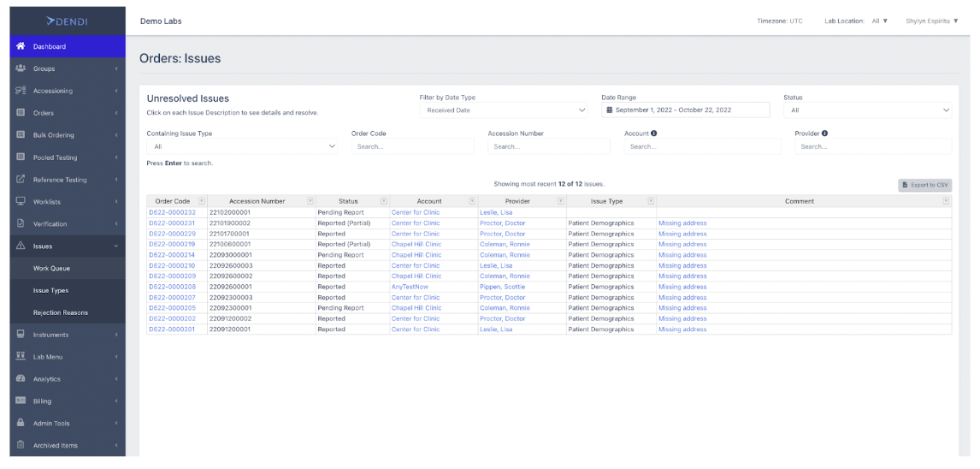
Task: Expand the Groups sidebar chevron
Action: 116,68
